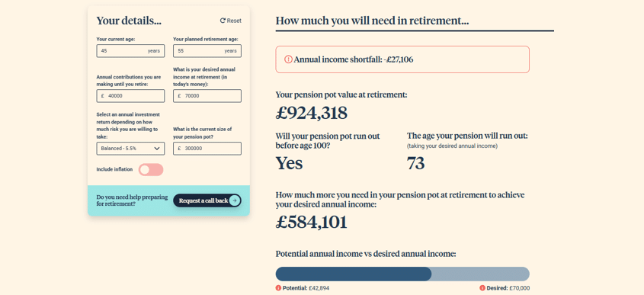Click the Annual income shortfall alert box
The width and height of the screenshot is (644, 295).
pyautogui.click(x=402, y=59)
